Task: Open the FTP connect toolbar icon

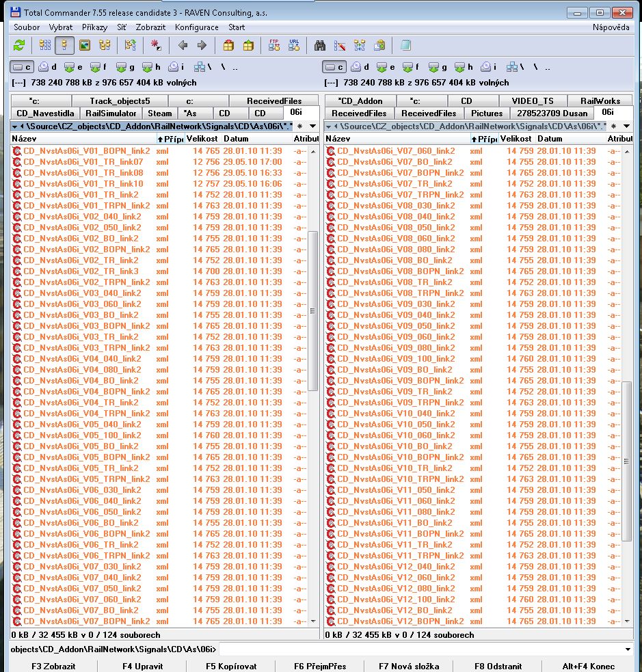Action: click(x=274, y=45)
